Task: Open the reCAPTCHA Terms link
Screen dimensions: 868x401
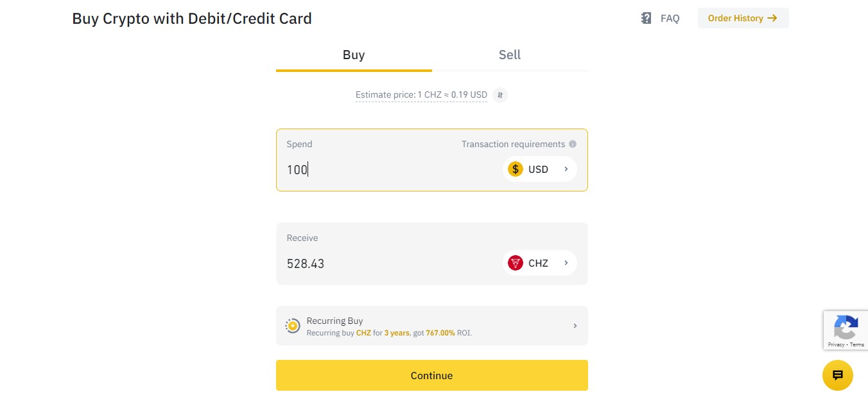Action: tap(857, 345)
